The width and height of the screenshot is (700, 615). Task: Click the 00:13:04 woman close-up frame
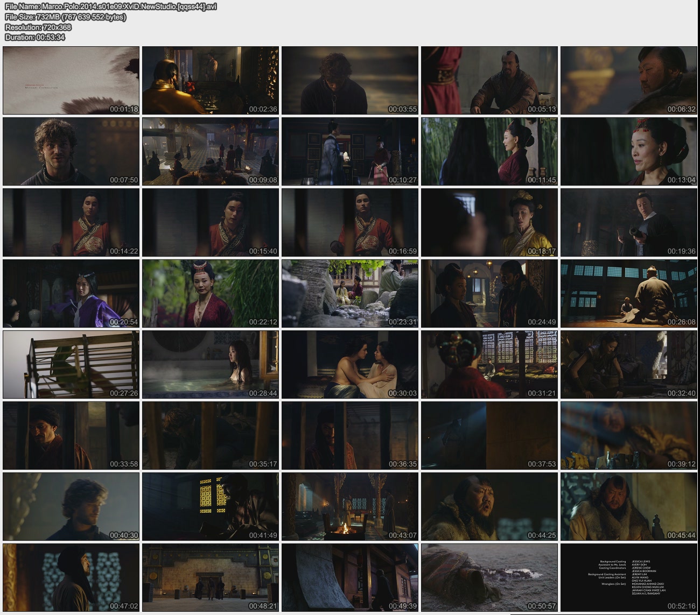(x=628, y=151)
